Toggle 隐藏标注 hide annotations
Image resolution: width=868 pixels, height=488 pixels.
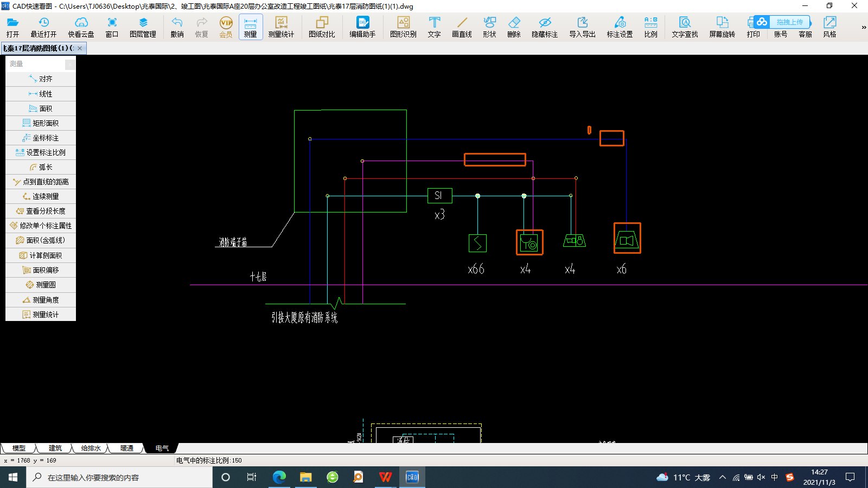tap(545, 27)
